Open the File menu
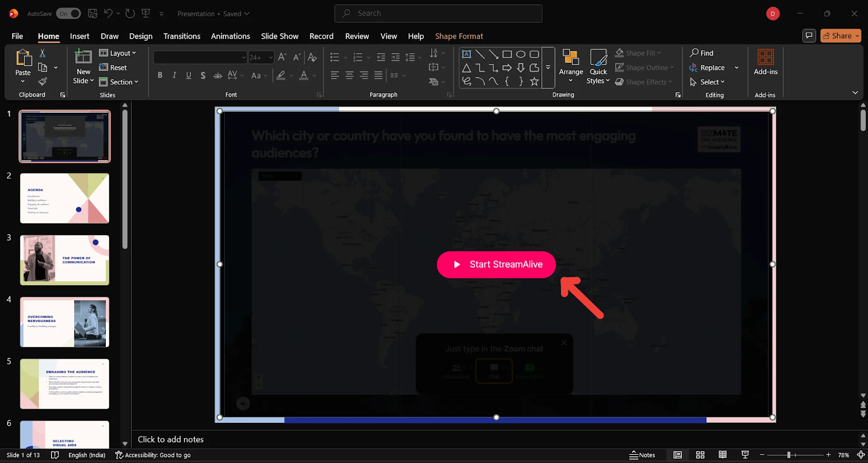 (x=17, y=36)
